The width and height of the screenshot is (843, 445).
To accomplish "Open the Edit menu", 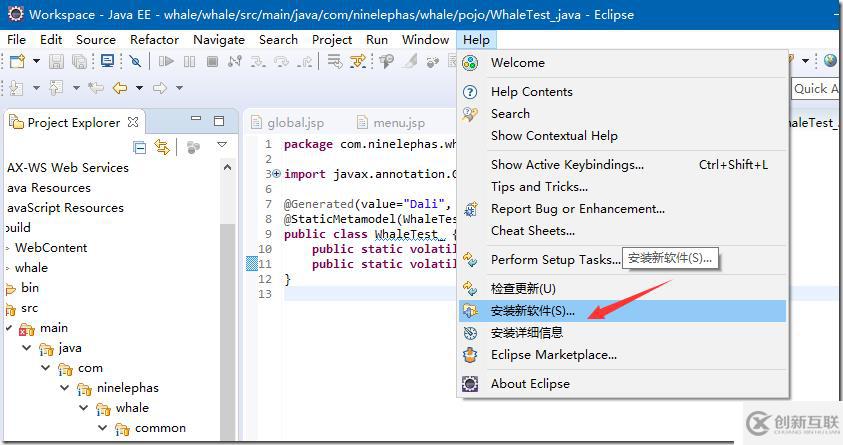I will [51, 40].
